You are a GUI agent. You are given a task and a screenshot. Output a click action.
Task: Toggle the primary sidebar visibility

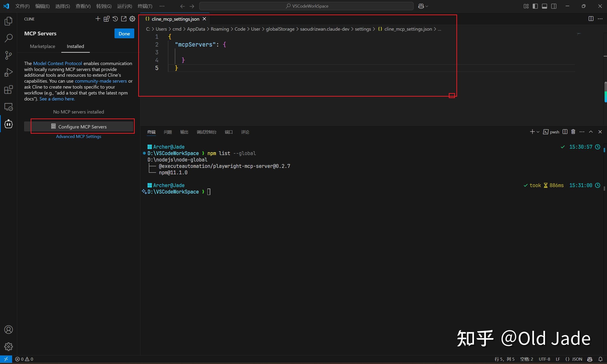pos(535,6)
